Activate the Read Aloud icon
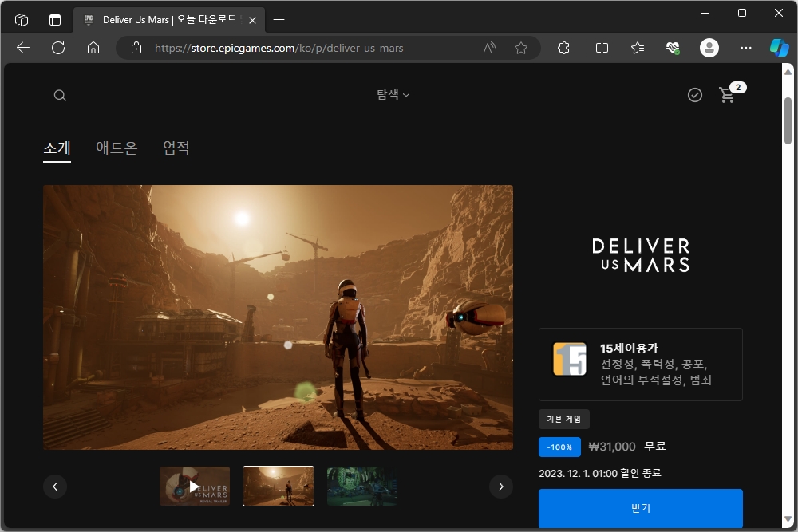The height and width of the screenshot is (532, 798). (x=489, y=48)
